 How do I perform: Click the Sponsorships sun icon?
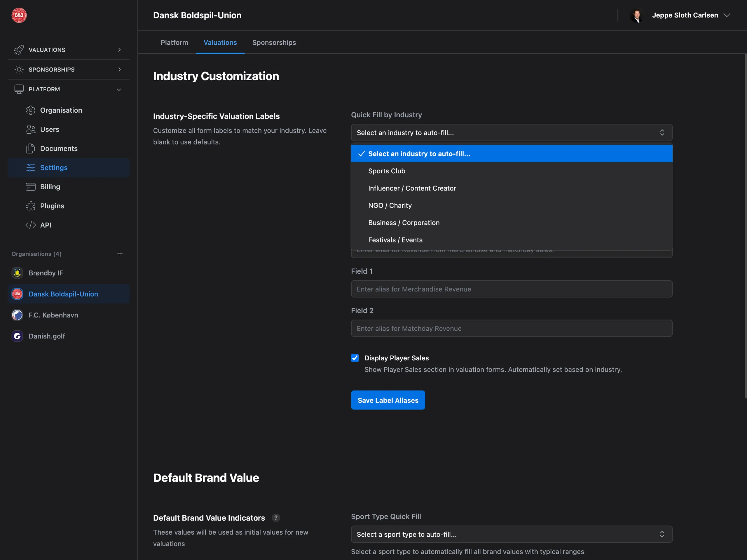click(19, 69)
